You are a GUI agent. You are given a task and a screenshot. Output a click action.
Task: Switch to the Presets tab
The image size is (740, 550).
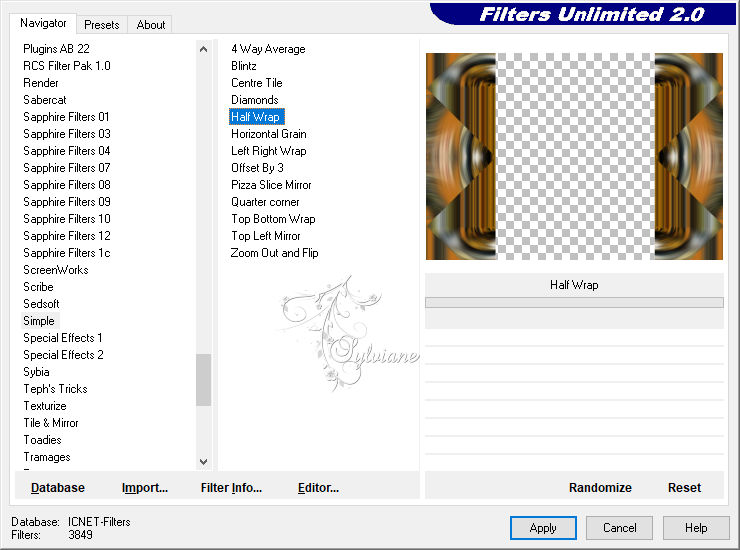tap(101, 25)
